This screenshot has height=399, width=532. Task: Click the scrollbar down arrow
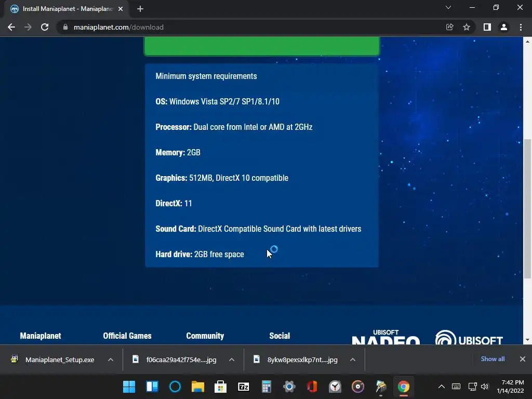pos(527,340)
